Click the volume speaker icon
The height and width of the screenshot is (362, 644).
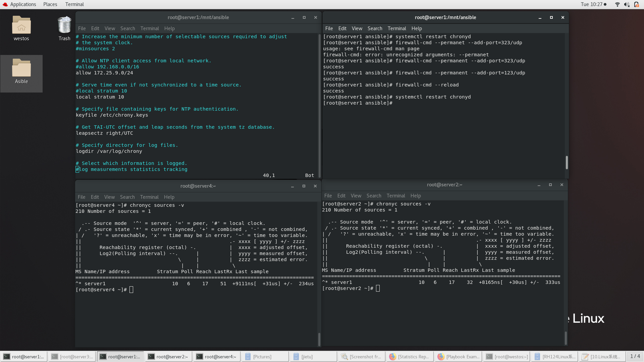click(x=627, y=4)
